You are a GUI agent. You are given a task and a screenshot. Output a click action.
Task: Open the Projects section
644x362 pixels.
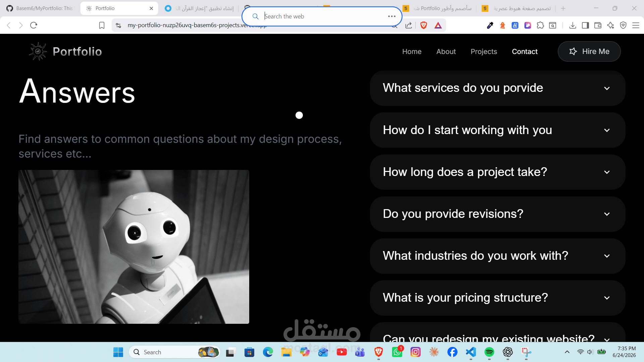(x=484, y=51)
